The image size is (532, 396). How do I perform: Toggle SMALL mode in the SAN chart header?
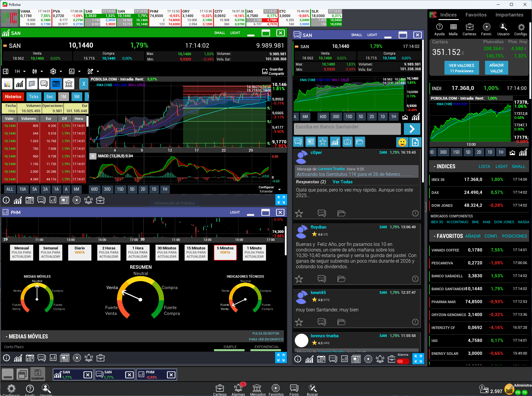pos(220,33)
